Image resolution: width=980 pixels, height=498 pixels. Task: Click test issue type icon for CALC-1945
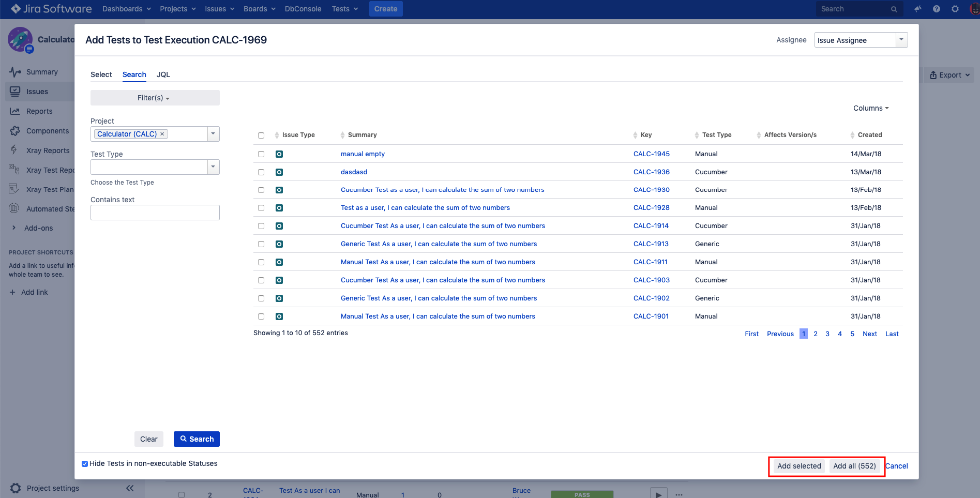pyautogui.click(x=279, y=154)
